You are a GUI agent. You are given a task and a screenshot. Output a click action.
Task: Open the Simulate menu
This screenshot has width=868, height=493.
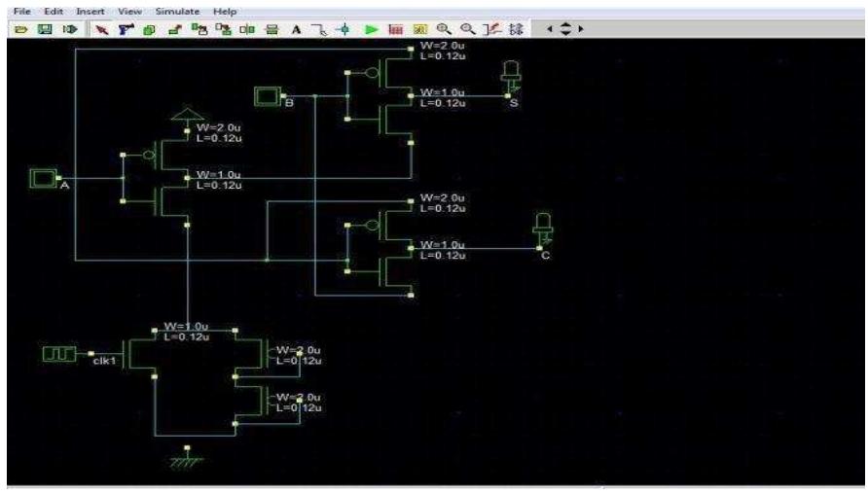[x=177, y=11]
